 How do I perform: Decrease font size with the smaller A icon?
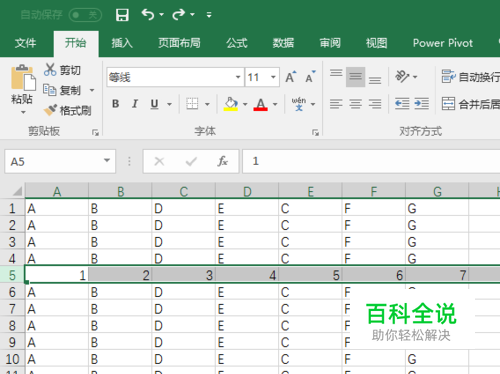coord(310,77)
